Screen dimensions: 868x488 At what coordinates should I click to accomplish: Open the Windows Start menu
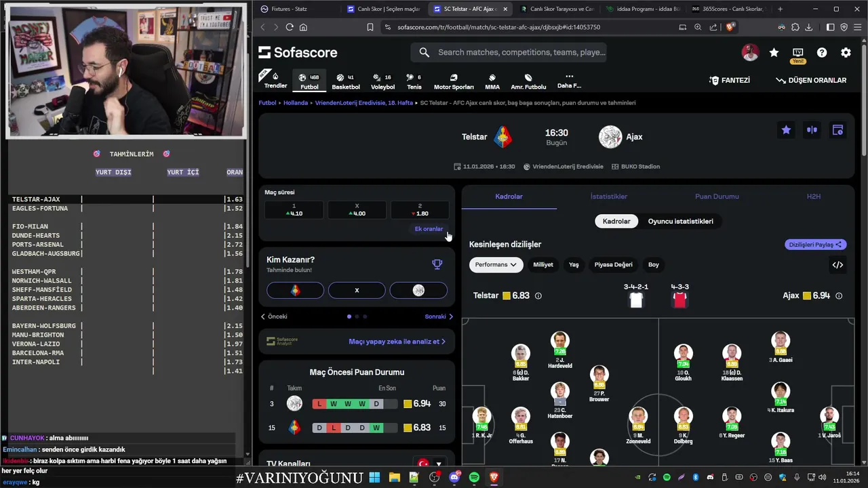point(374,478)
